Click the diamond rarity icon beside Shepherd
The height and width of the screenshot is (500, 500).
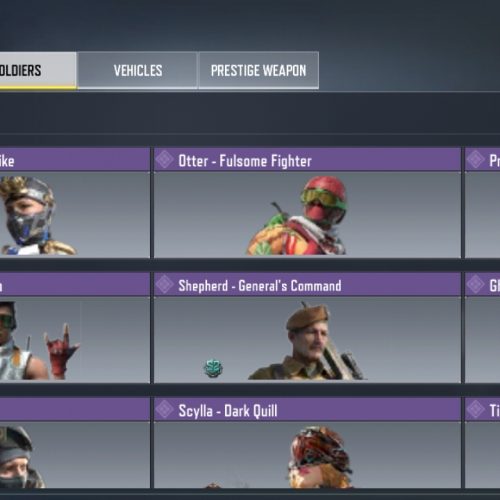click(x=165, y=284)
